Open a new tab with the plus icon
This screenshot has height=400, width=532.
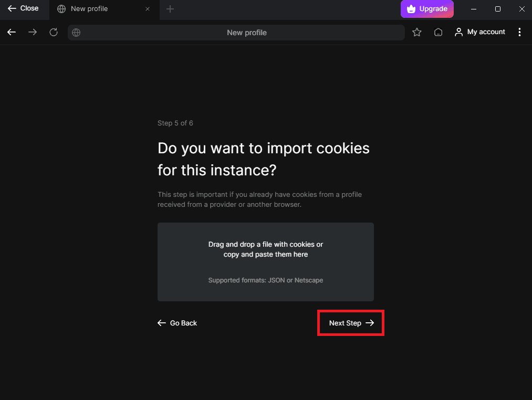(x=170, y=9)
